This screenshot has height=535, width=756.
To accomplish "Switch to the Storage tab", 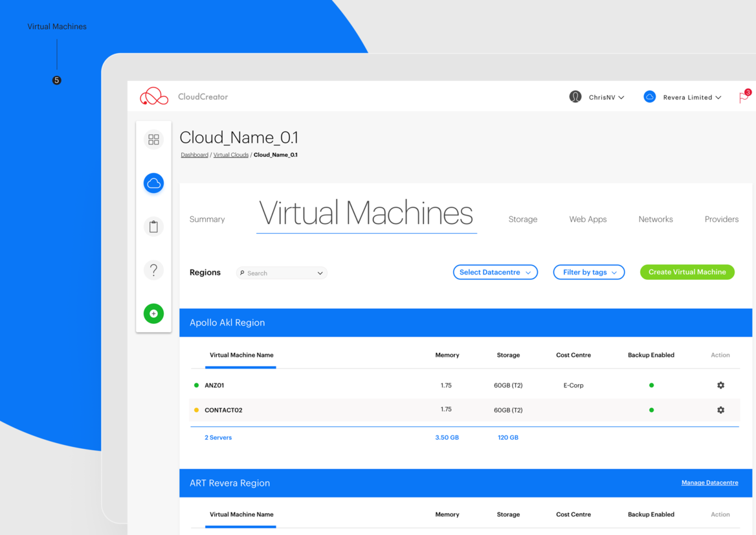I will tap(522, 220).
